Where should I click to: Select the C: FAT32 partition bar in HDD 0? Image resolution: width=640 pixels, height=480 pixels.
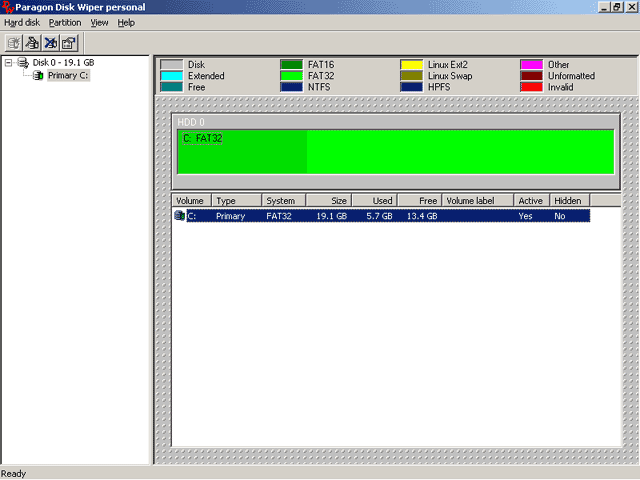[396, 152]
